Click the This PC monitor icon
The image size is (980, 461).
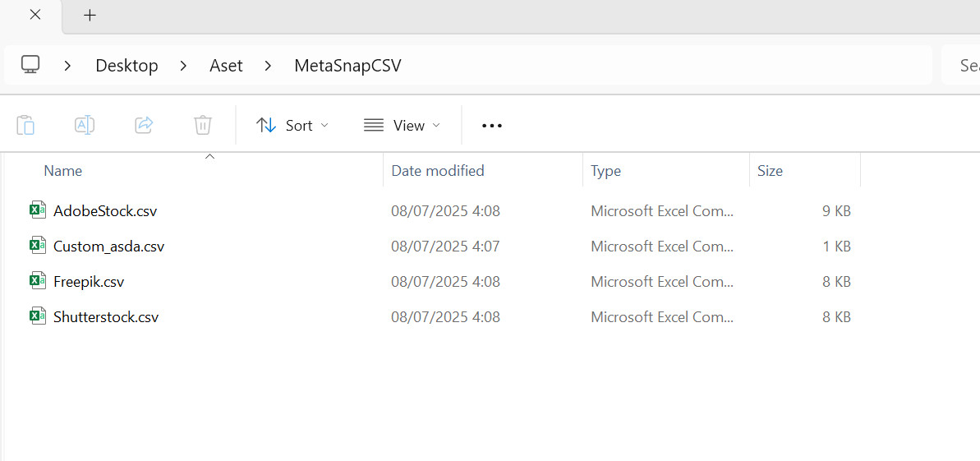point(30,64)
